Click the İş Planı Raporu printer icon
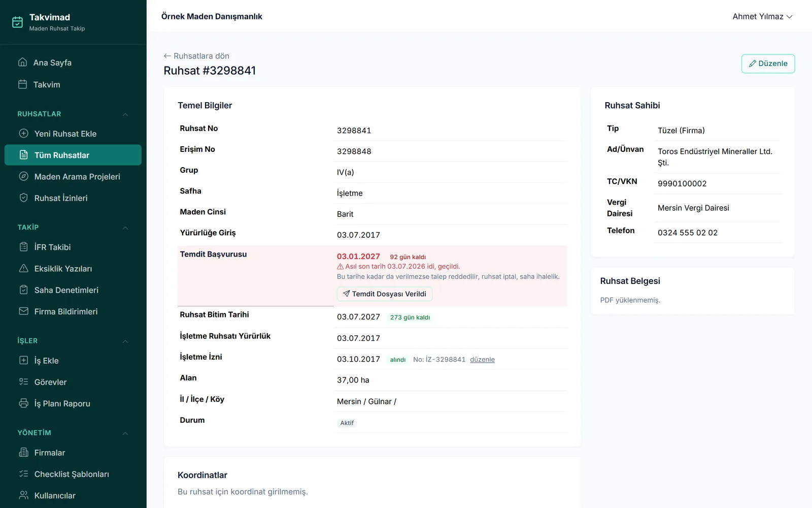 pyautogui.click(x=23, y=403)
